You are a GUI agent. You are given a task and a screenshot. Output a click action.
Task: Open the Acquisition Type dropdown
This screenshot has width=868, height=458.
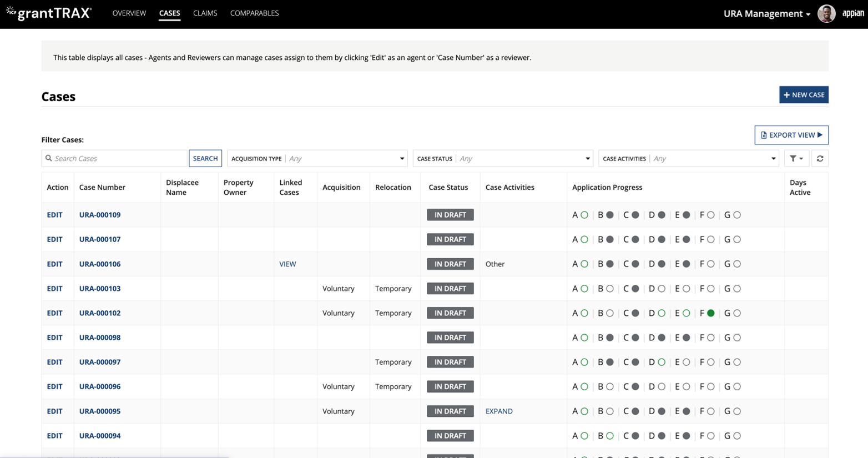[x=317, y=159]
